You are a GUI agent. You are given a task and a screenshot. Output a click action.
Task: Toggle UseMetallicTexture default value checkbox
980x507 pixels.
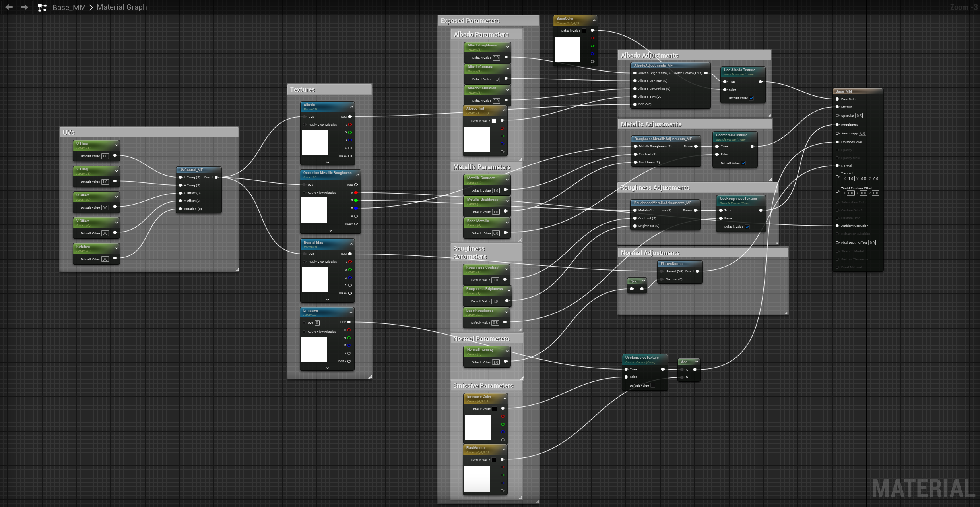click(x=743, y=163)
